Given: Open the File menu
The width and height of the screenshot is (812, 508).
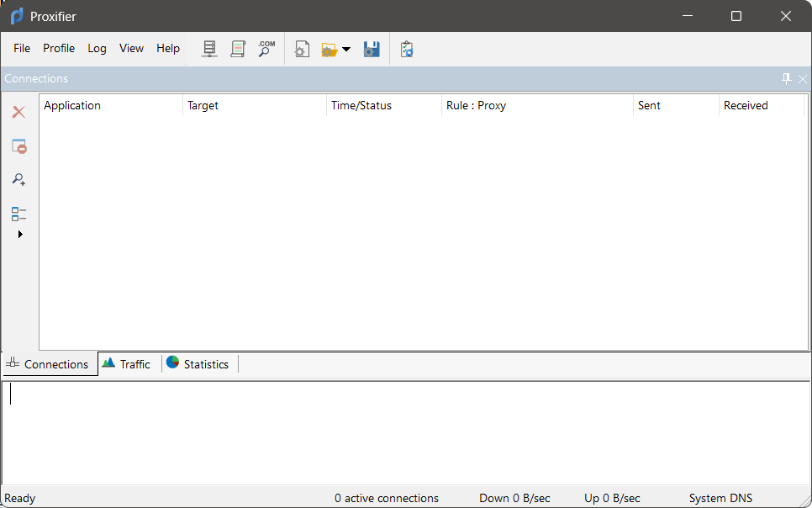Looking at the screenshot, I should click(22, 48).
